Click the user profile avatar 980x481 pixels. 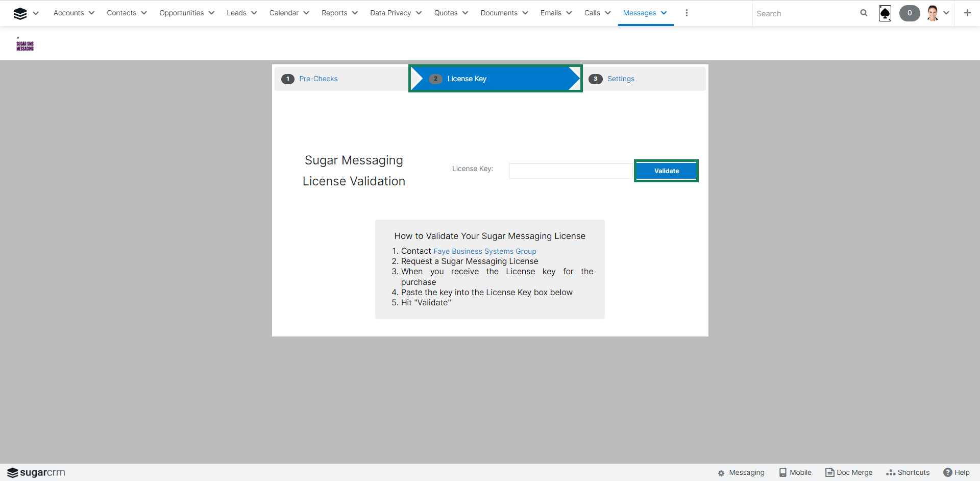click(x=933, y=13)
